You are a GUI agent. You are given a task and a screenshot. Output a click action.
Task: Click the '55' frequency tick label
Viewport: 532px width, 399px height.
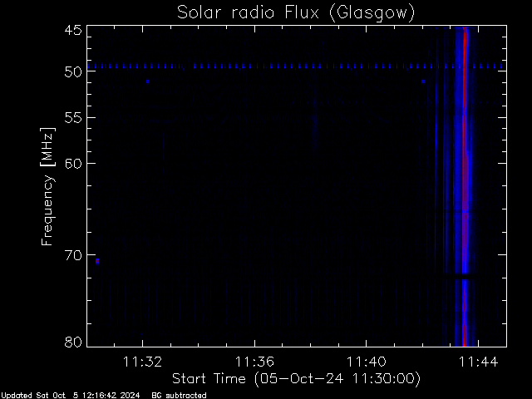click(x=73, y=118)
